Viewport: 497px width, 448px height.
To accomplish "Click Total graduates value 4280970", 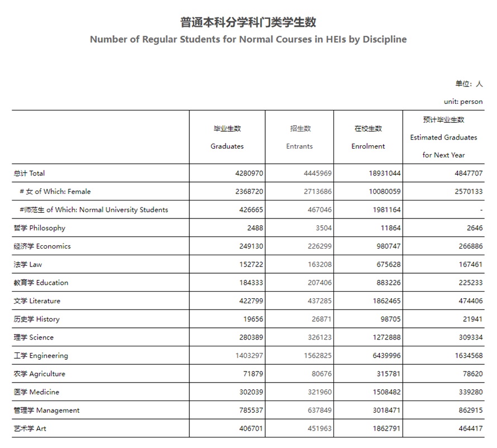I will (x=249, y=173).
